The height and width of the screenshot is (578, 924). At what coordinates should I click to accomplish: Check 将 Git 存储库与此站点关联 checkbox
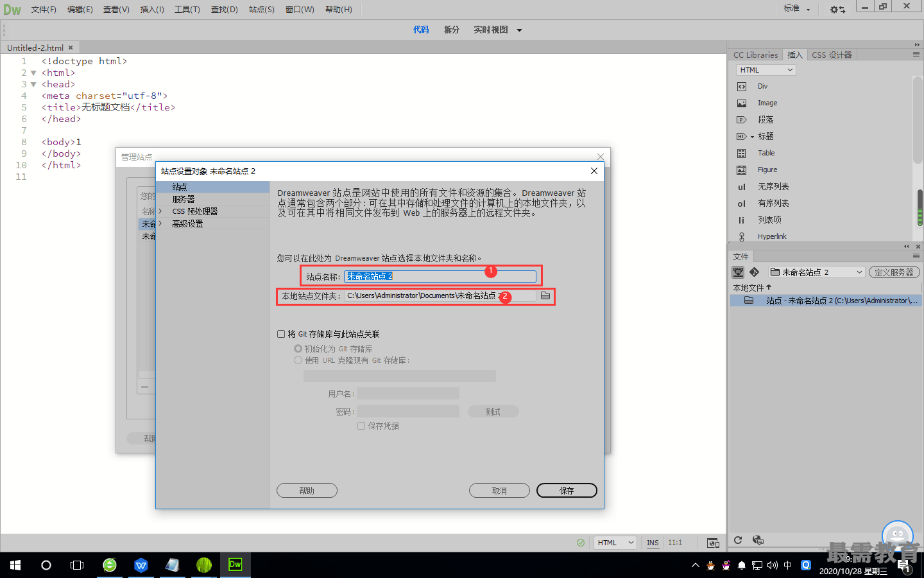point(281,334)
